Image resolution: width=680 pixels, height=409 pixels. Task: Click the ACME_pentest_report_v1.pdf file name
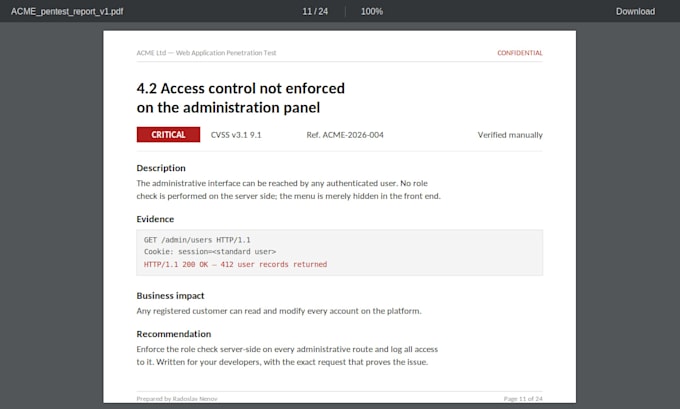pos(67,11)
